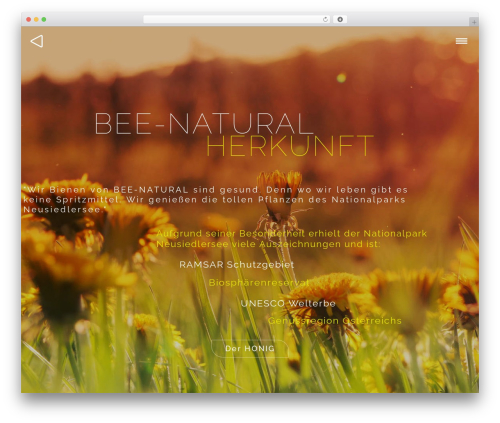500x423 pixels.
Task: Click the back triangle arrow icon
Action: (37, 41)
